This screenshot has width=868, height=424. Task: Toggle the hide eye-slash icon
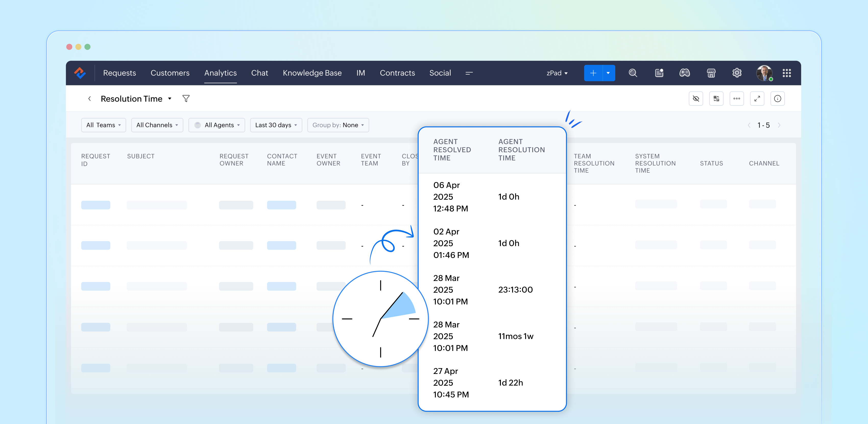tap(695, 98)
